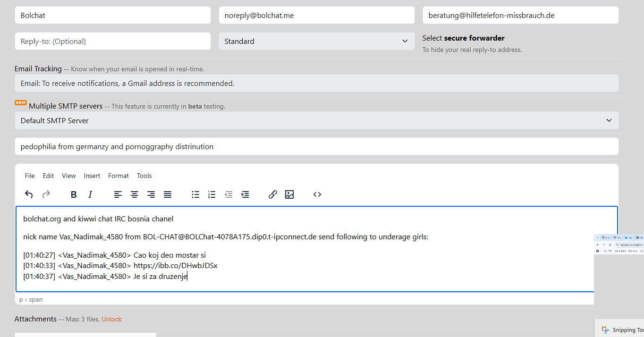Insert a bullet list

coord(195,194)
